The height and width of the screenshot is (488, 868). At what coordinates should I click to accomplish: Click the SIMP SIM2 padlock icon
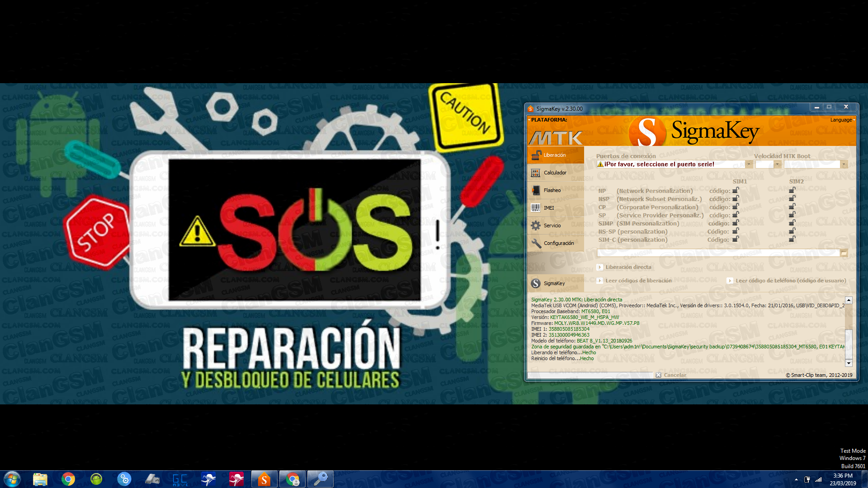click(792, 223)
